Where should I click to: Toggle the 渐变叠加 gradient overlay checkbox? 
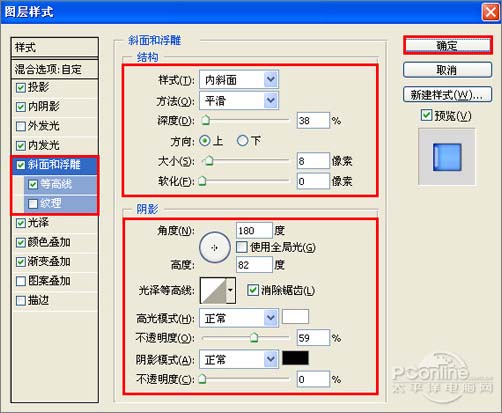[21, 262]
